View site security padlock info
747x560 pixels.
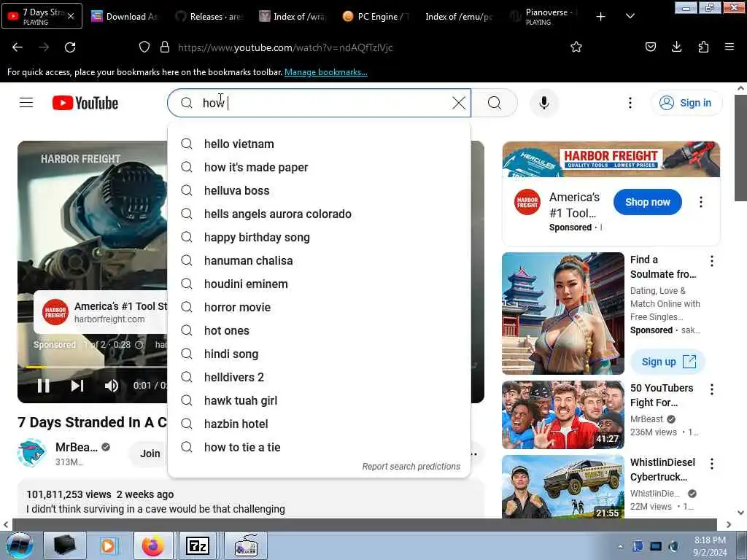pos(165,47)
